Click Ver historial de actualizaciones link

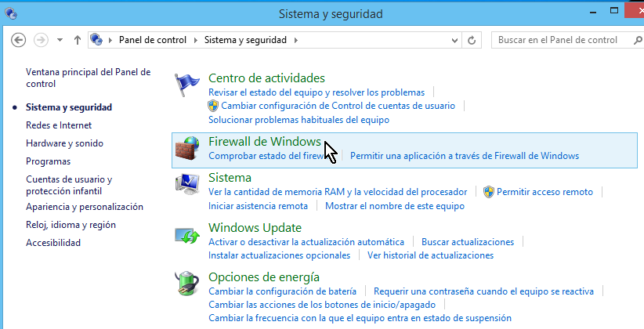(430, 255)
